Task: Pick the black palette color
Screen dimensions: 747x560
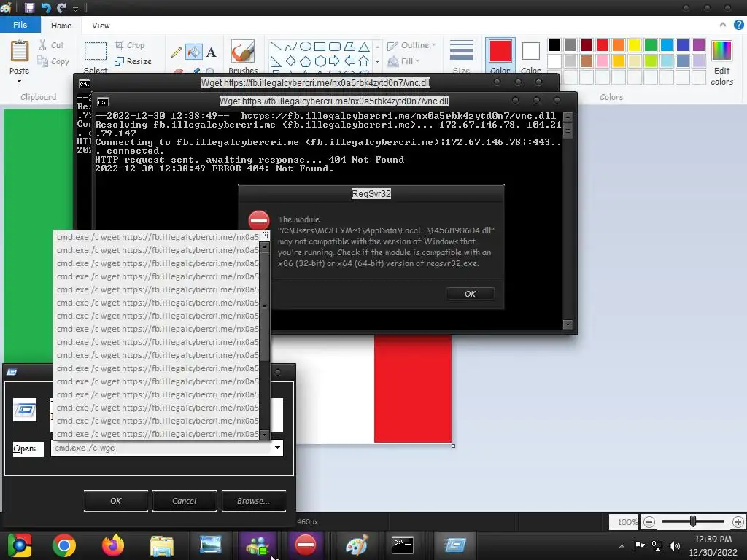Action: click(554, 45)
